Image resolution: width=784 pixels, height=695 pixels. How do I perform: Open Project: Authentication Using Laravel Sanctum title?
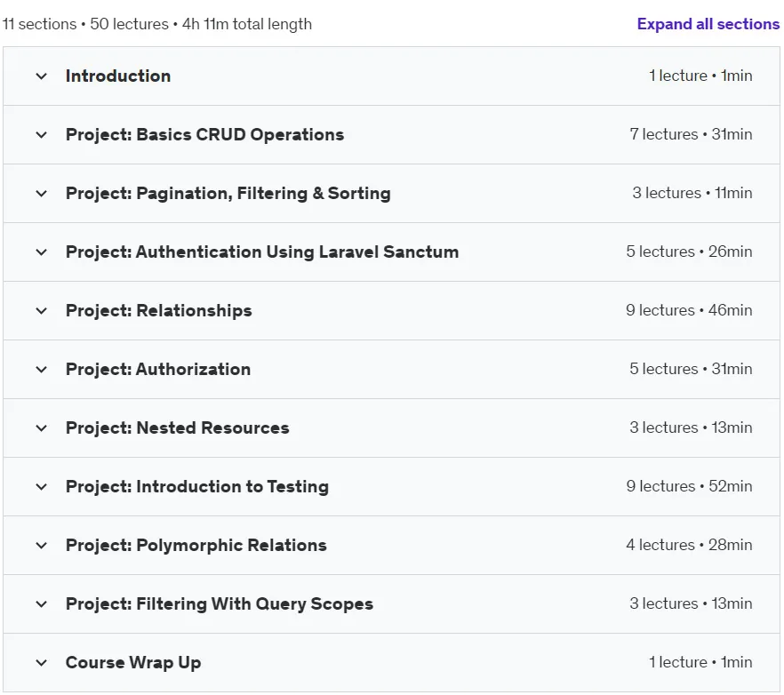[x=262, y=252]
